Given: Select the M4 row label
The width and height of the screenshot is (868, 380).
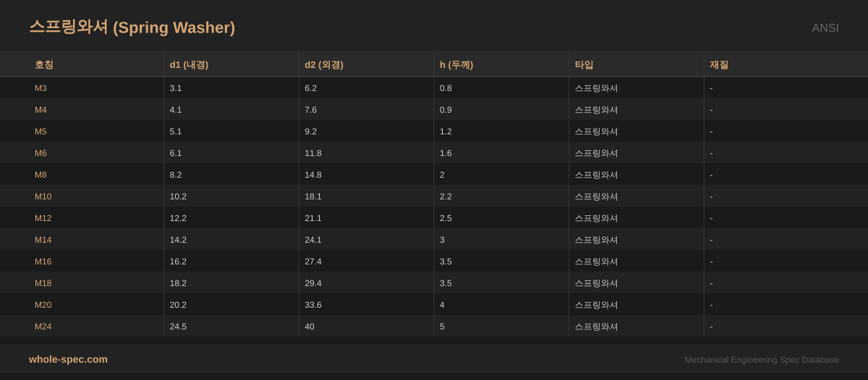Looking at the screenshot, I should [x=41, y=110].
